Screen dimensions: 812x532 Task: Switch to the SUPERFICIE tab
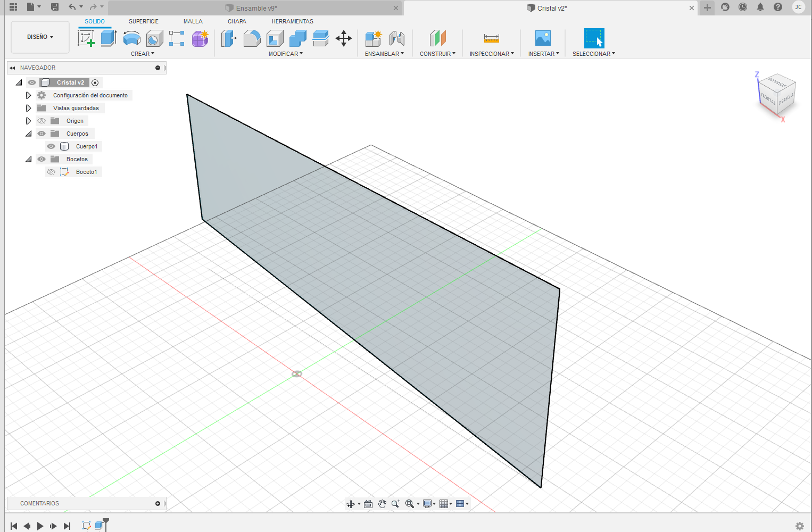point(144,21)
